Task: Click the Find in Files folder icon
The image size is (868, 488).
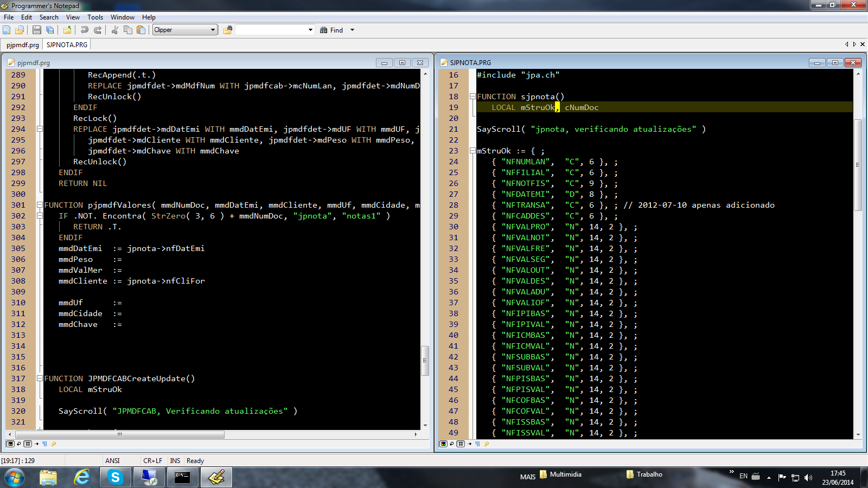Action: [x=228, y=30]
